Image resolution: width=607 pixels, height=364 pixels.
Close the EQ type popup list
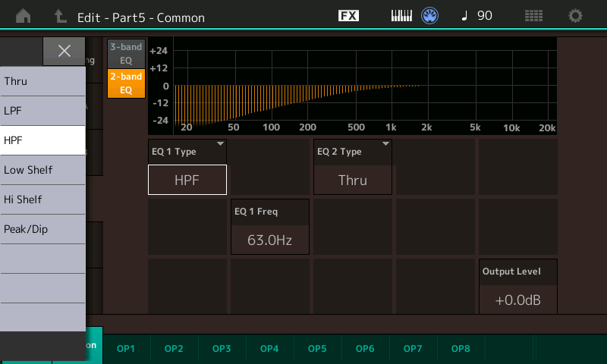pos(64,51)
